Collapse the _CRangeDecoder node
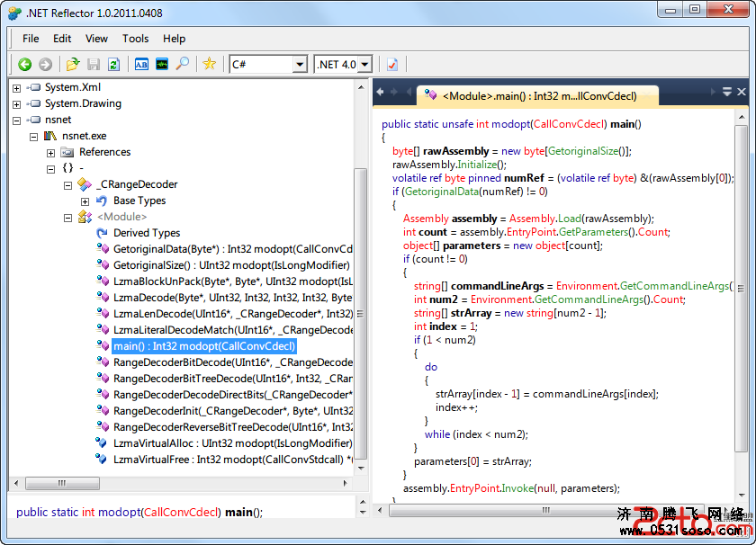This screenshot has width=756, height=545. pyautogui.click(x=68, y=185)
